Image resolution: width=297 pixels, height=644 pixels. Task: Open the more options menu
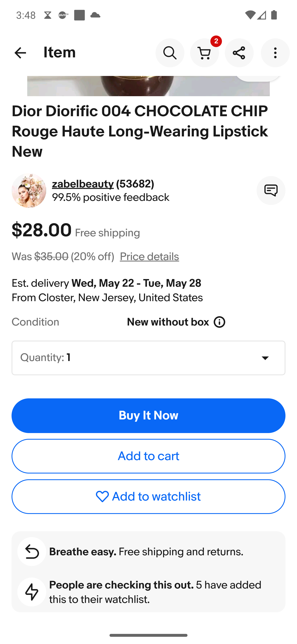click(275, 53)
